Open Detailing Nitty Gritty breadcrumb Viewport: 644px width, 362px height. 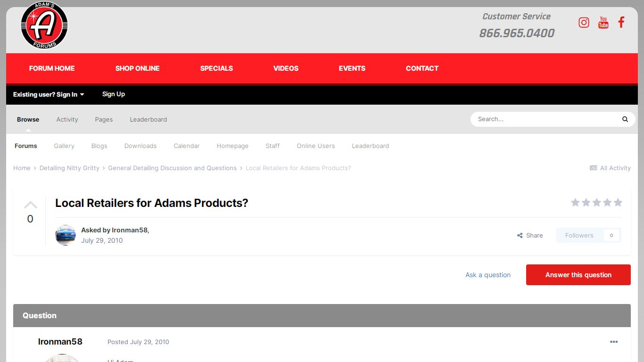69,168
